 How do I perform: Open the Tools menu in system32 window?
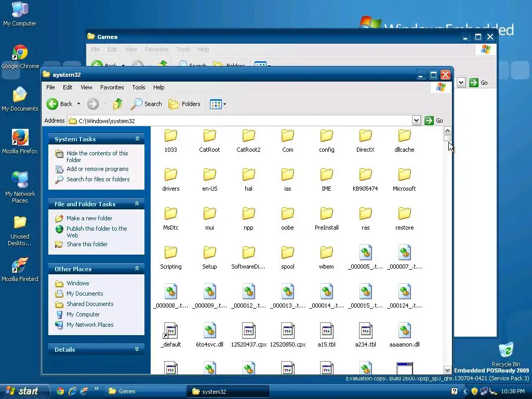coord(138,87)
